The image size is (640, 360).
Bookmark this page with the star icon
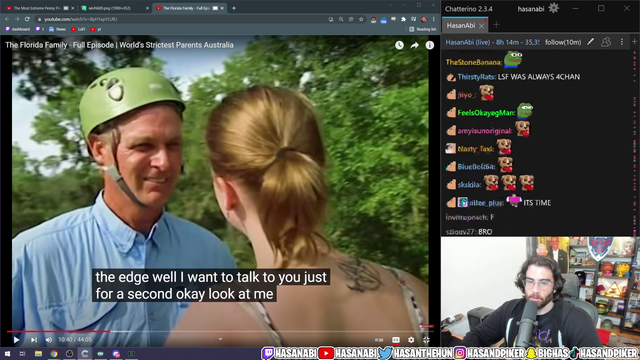point(361,19)
